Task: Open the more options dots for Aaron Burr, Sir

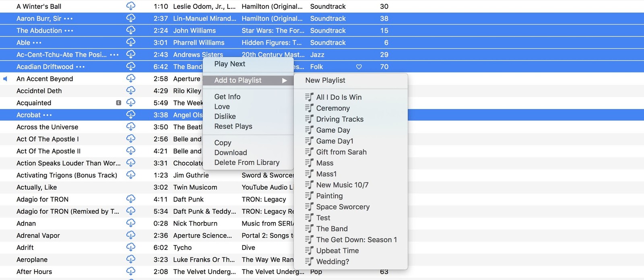Action: pyautogui.click(x=68, y=19)
